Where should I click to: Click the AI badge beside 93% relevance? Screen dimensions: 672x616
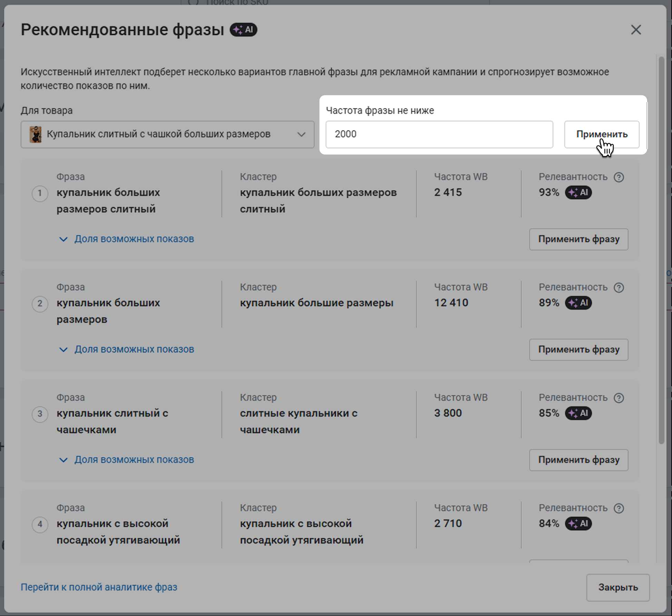(578, 192)
